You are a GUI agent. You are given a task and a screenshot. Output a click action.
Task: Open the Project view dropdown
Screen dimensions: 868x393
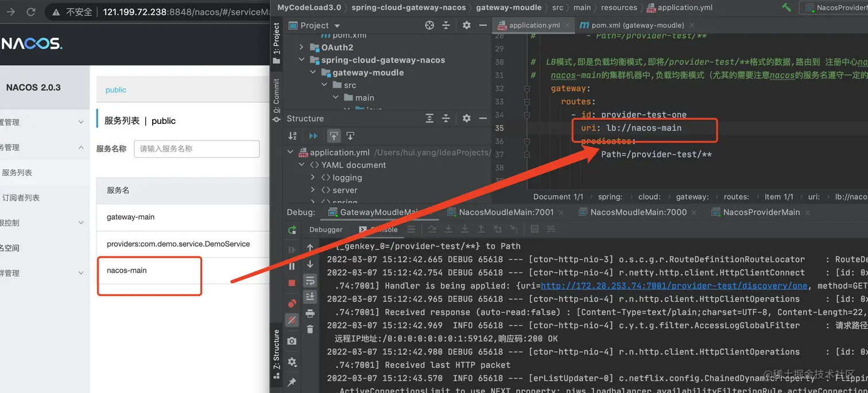337,26
